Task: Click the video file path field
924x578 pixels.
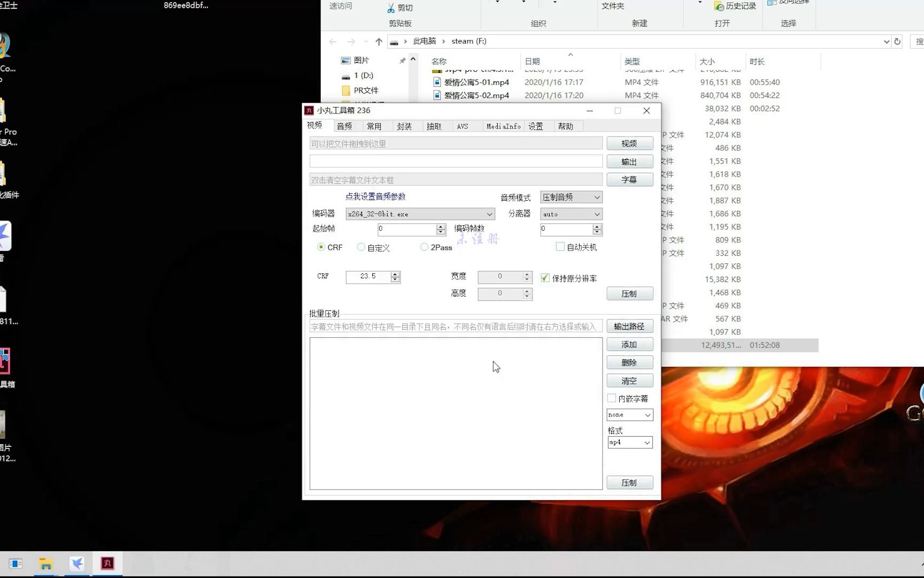Action: [456, 143]
